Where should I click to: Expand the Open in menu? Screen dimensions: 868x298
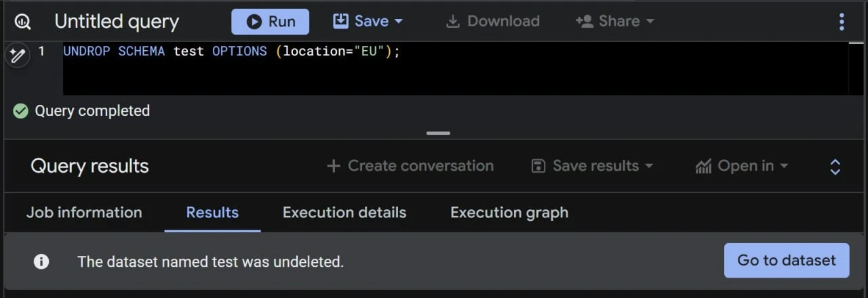tap(742, 167)
